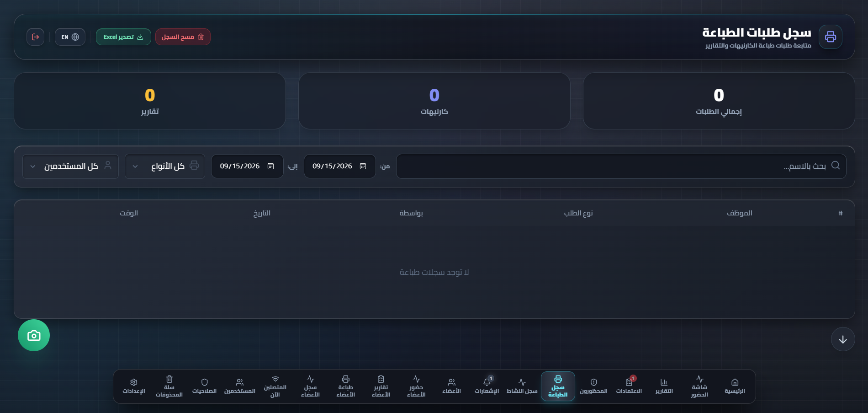Export the log using تصدير Excel
Image resolution: width=868 pixels, height=413 pixels.
pyautogui.click(x=123, y=37)
